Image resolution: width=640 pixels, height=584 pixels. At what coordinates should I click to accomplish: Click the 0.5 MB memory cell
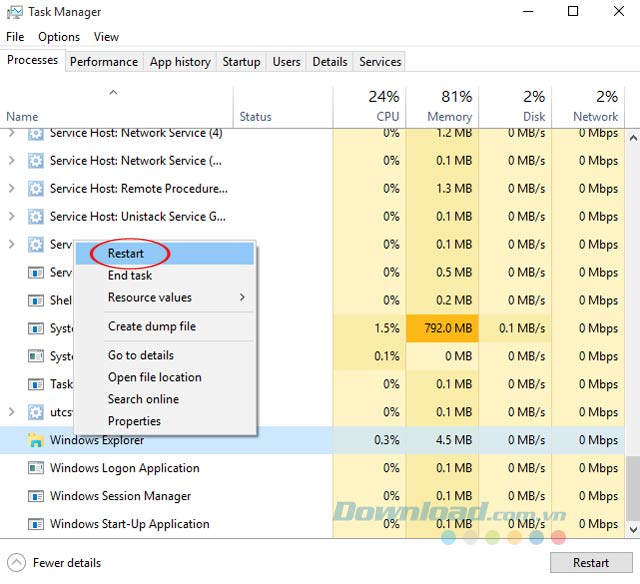442,272
